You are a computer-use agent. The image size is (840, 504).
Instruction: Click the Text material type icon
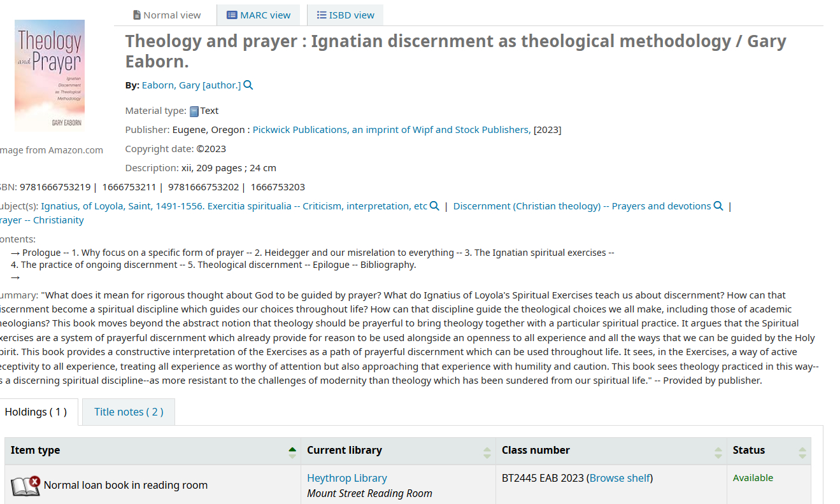[x=194, y=111]
